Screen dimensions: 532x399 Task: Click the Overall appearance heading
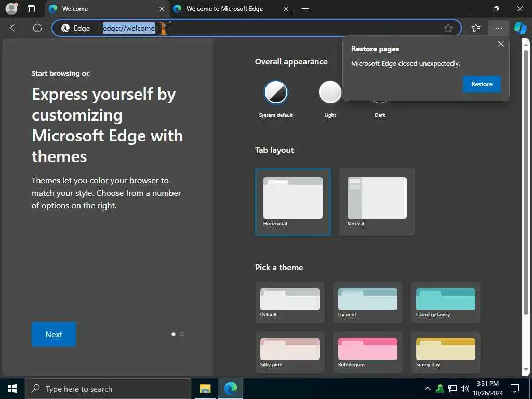(x=291, y=62)
